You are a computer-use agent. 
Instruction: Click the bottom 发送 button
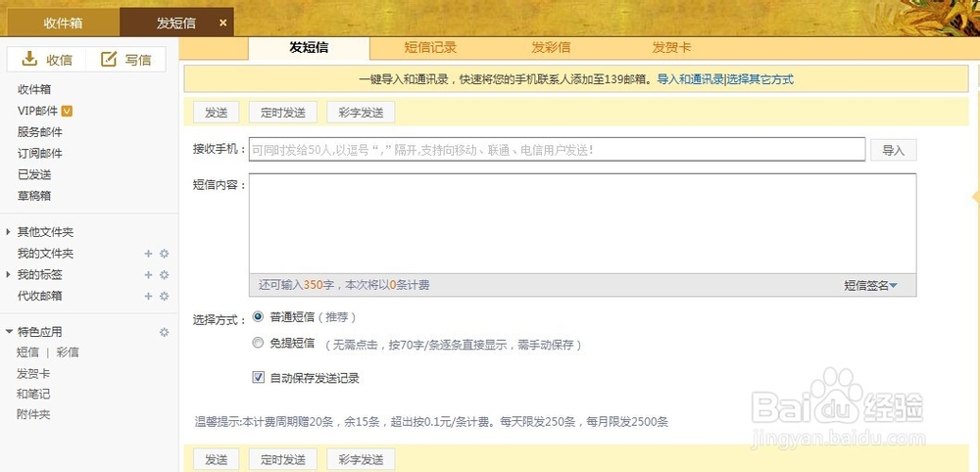(217, 459)
